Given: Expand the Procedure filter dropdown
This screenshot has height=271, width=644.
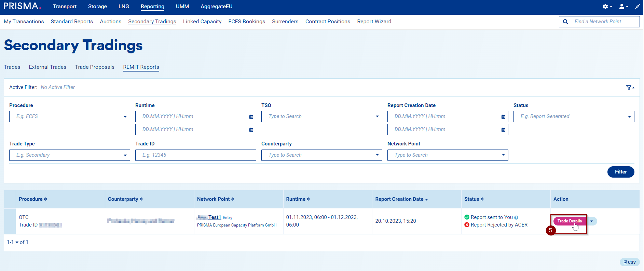Looking at the screenshot, I should (125, 117).
